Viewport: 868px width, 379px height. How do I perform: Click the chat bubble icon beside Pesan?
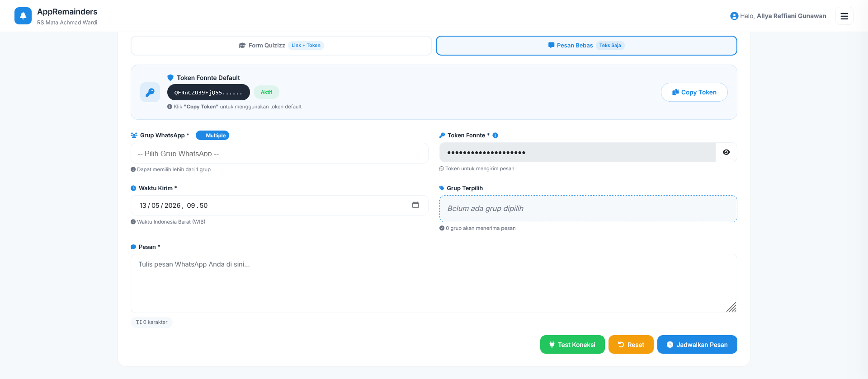[x=133, y=247]
